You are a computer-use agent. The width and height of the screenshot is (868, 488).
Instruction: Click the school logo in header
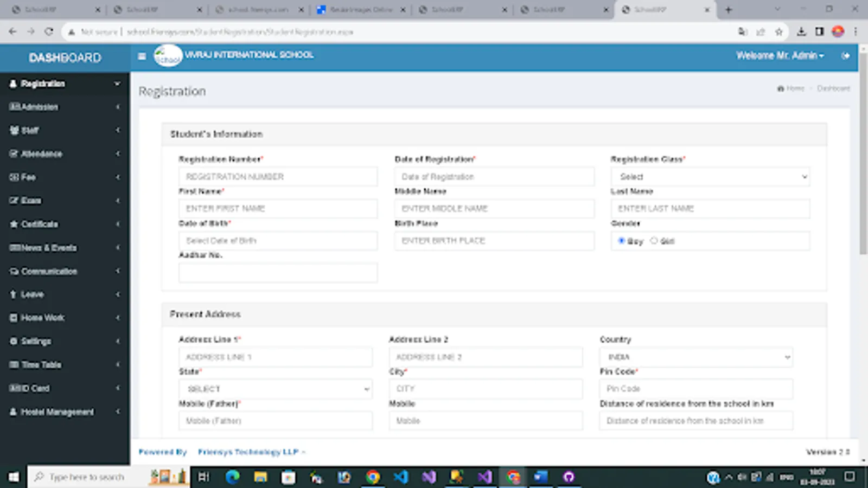click(168, 56)
